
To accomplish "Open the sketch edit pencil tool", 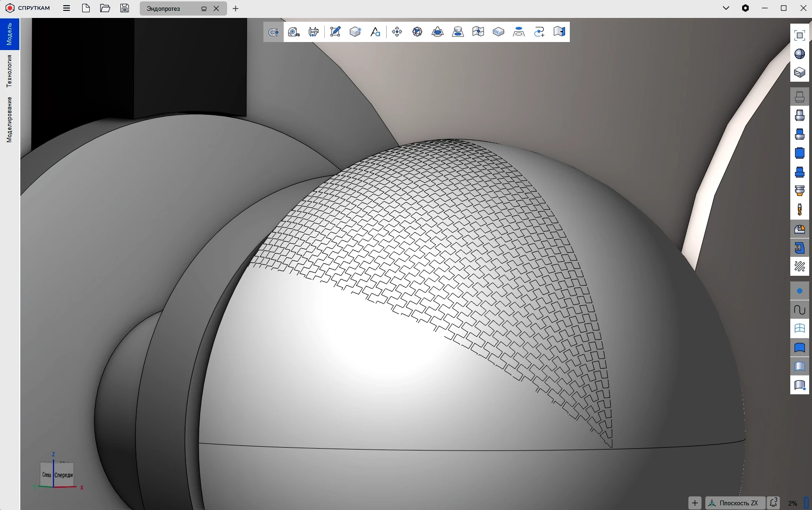I will click(x=335, y=32).
